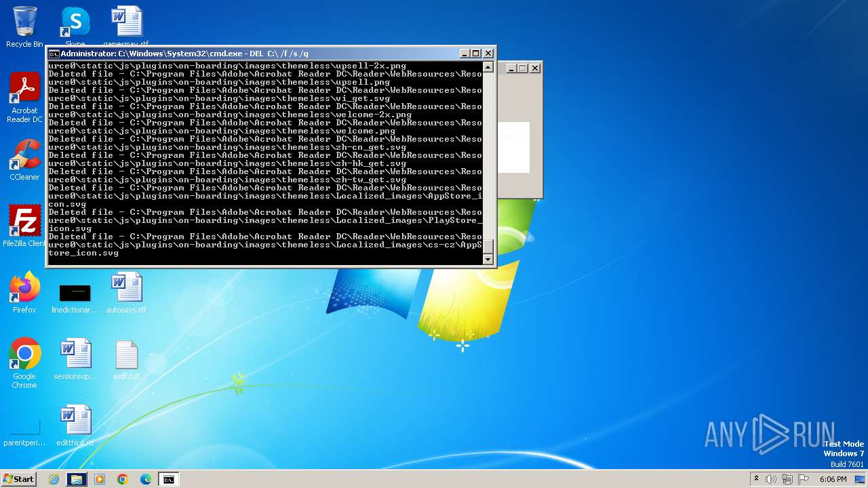Open the sessionsup... Word document icon
The height and width of the screenshot is (488, 868).
click(x=75, y=359)
